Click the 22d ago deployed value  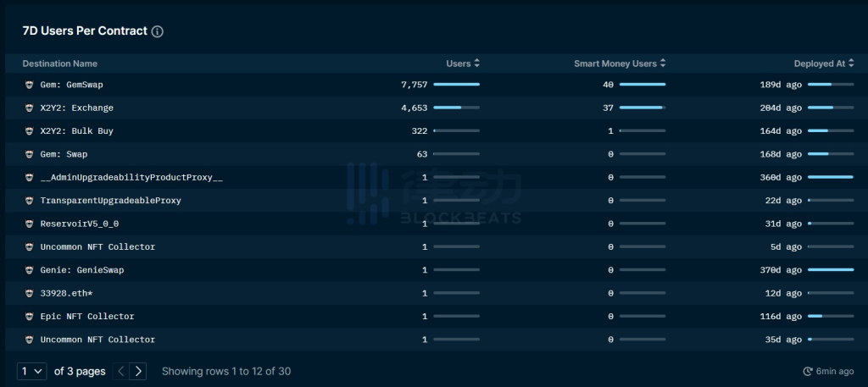point(783,201)
